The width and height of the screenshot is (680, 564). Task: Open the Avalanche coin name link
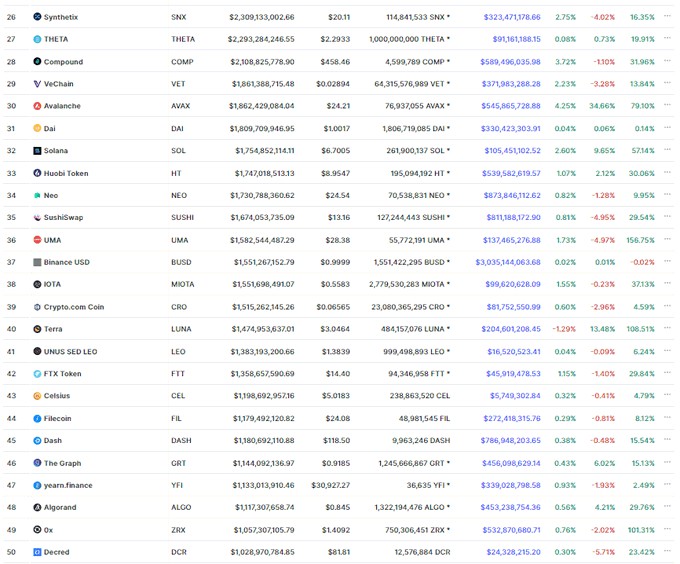[x=62, y=106]
